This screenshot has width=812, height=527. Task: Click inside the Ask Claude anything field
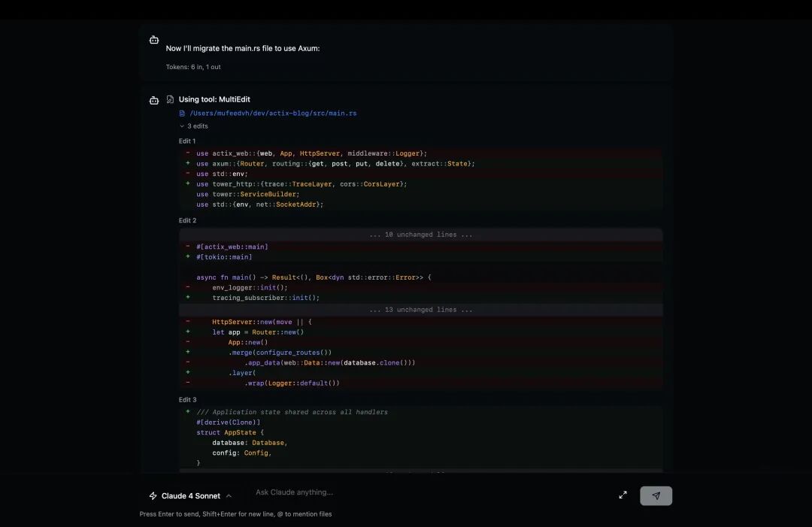[x=338, y=492]
